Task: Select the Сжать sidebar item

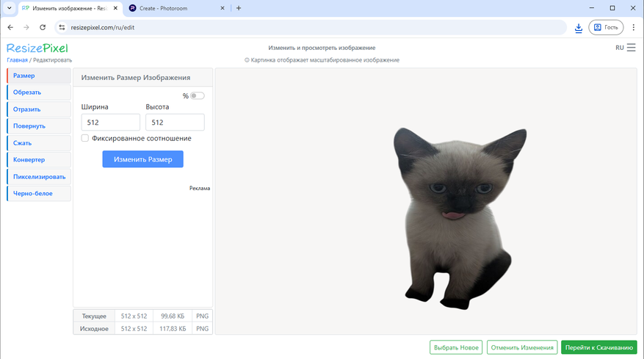Action: click(39, 143)
